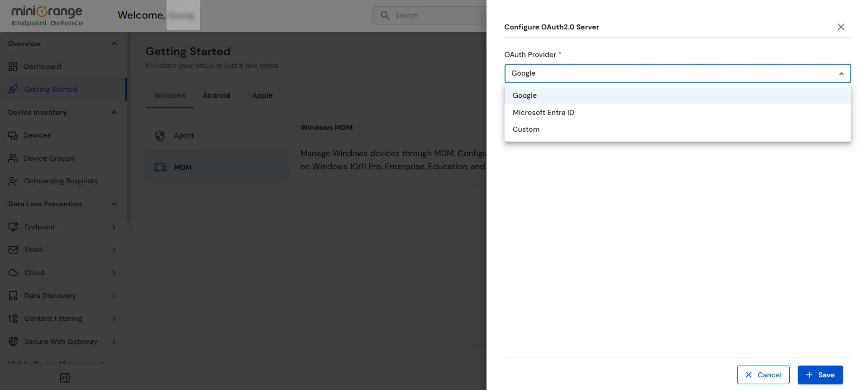This screenshot has width=868, height=390.
Task: Click the Agent shield icon
Action: point(160,136)
